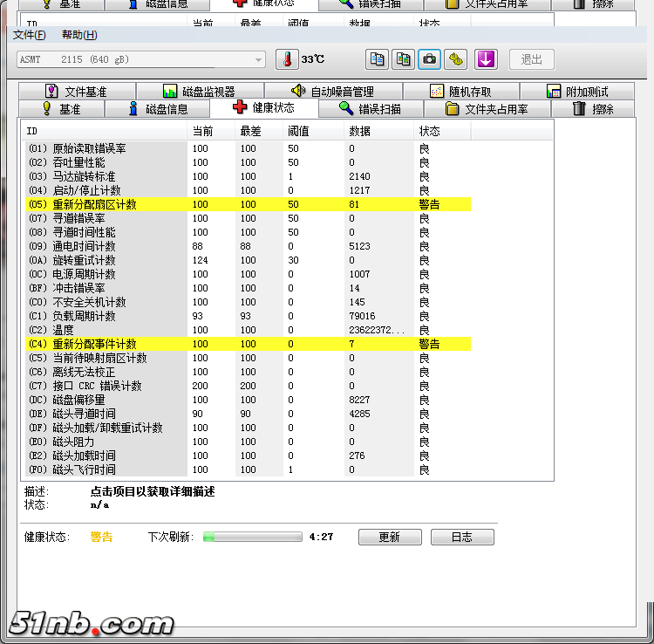Select row (04) 启动/停止计数
The image size is (654, 644).
(248, 190)
